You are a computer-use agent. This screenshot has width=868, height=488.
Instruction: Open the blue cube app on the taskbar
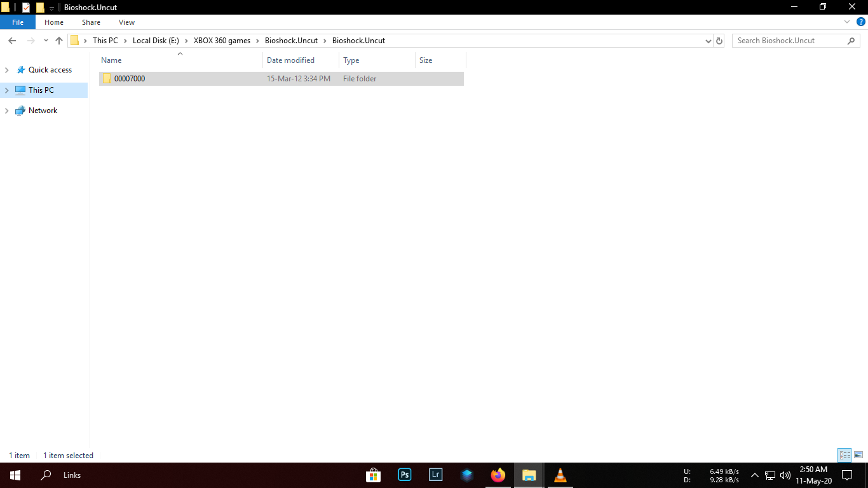click(467, 475)
